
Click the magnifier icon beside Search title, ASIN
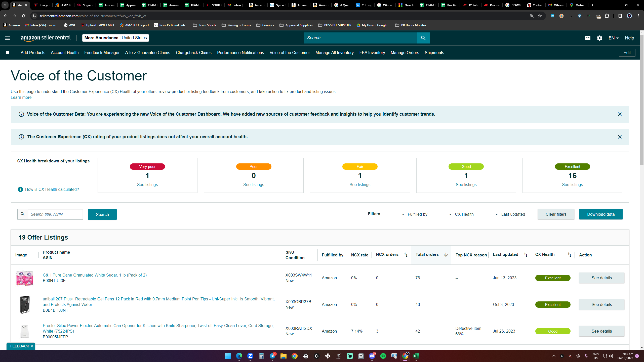pyautogui.click(x=23, y=214)
